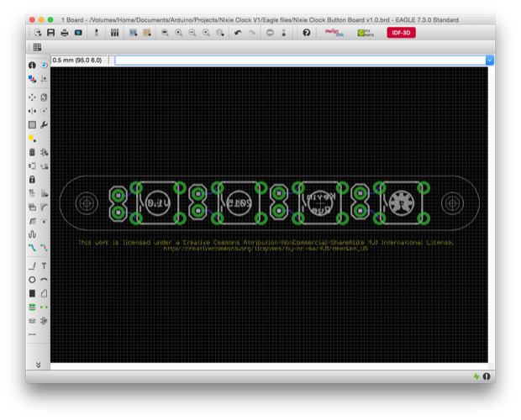Select the Paste tool with yellow dot
Image resolution: width=521 pixels, height=420 pixels.
[32, 139]
